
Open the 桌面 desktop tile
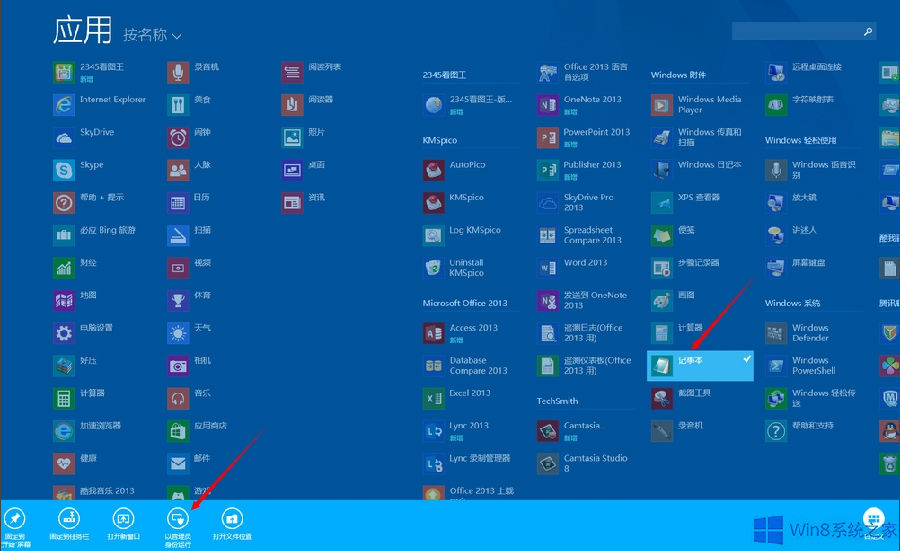click(x=304, y=170)
